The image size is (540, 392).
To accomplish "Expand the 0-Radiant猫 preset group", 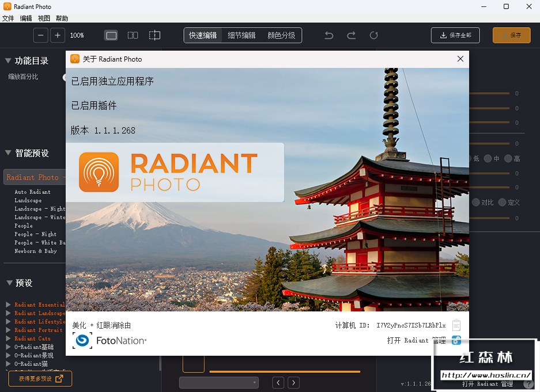I will click(x=8, y=363).
